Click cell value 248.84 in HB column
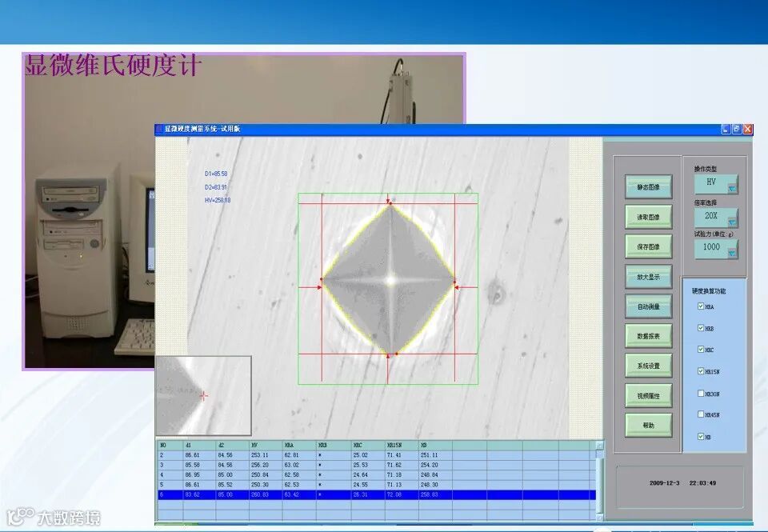 [429, 474]
